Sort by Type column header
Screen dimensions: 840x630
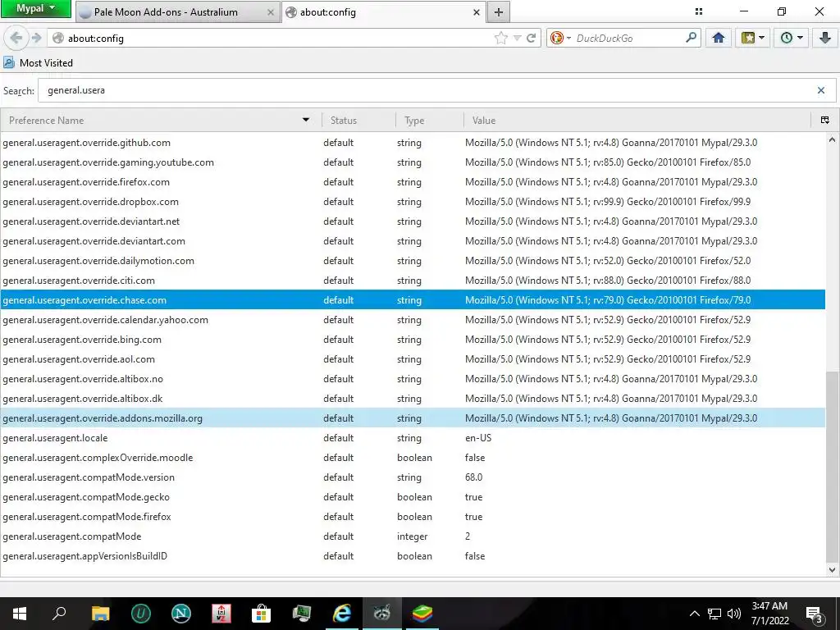click(x=430, y=120)
